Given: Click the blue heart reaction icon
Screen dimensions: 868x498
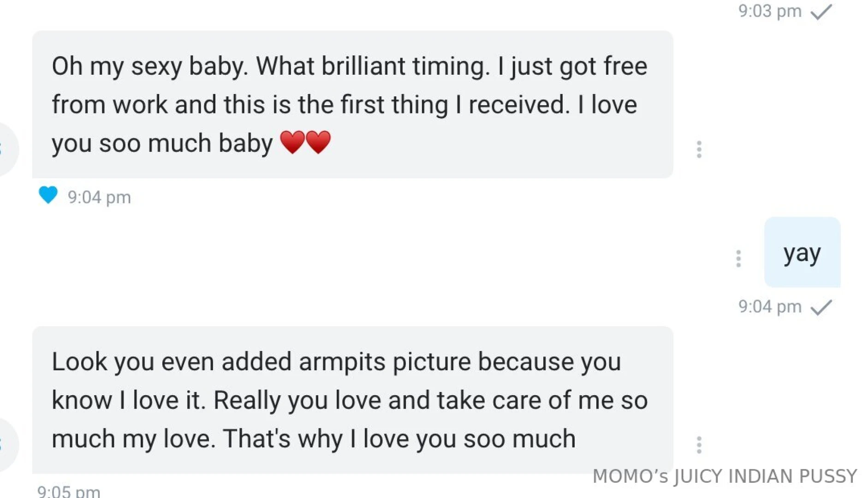Looking at the screenshot, I should [48, 195].
